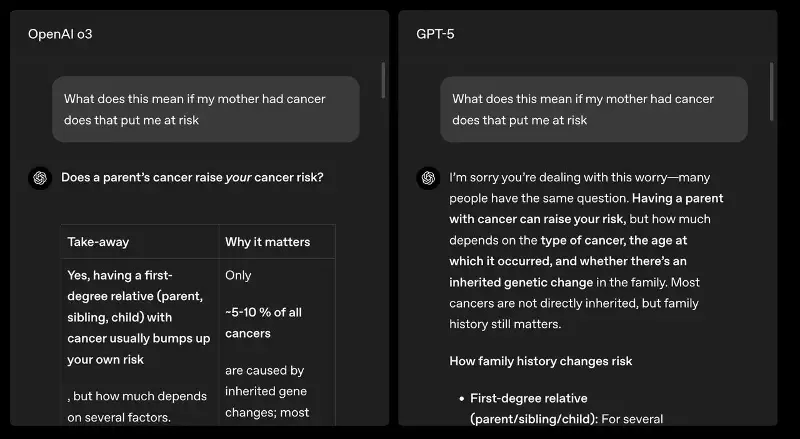Select the GPT-5 panel title

[x=435, y=34]
